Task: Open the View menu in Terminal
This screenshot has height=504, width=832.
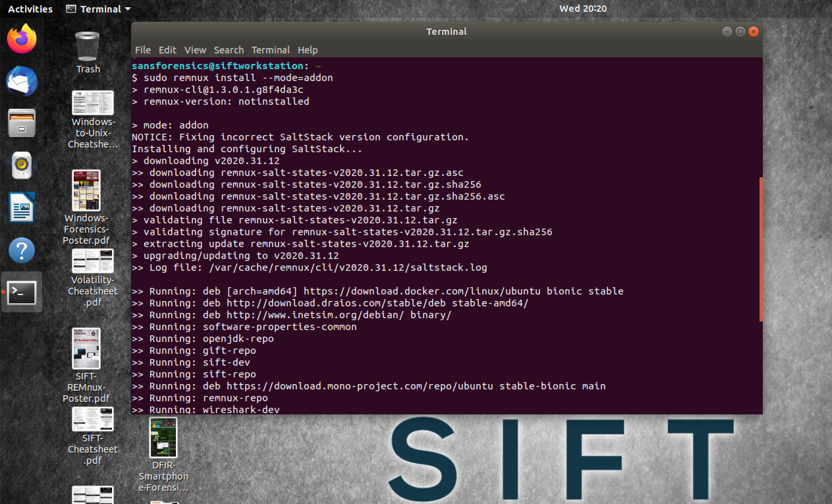Action: click(195, 50)
